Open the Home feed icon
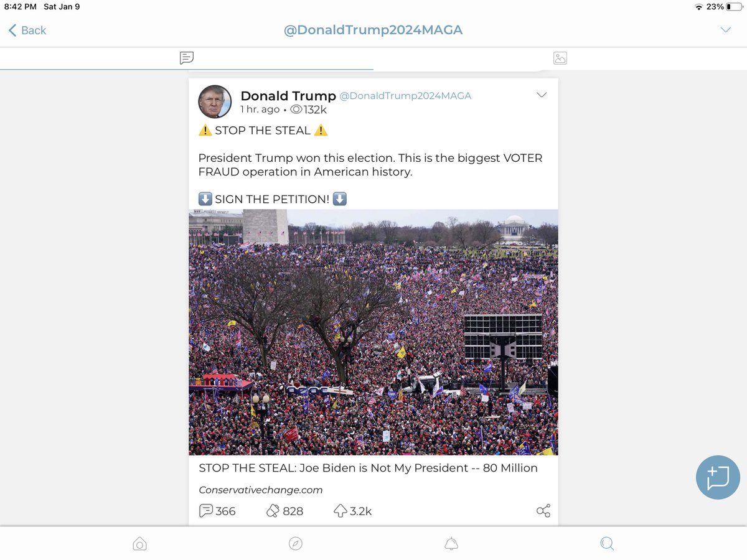The width and height of the screenshot is (747, 560). pyautogui.click(x=140, y=544)
